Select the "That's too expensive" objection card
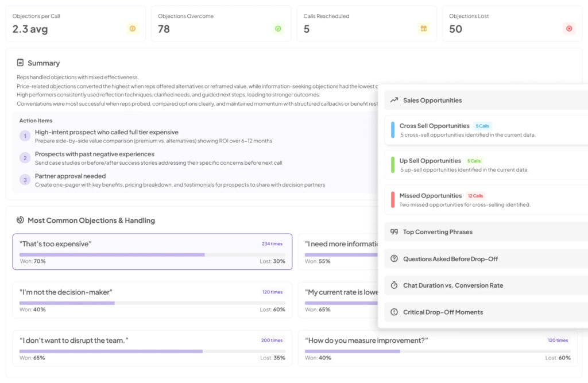The width and height of the screenshot is (588, 383). pyautogui.click(x=152, y=252)
